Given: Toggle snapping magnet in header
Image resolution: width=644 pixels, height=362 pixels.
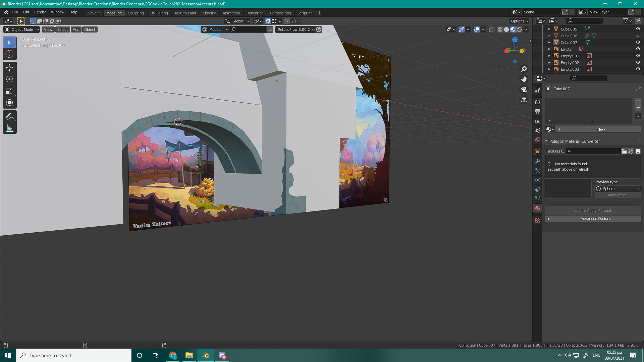Looking at the screenshot, I should tap(268, 21).
